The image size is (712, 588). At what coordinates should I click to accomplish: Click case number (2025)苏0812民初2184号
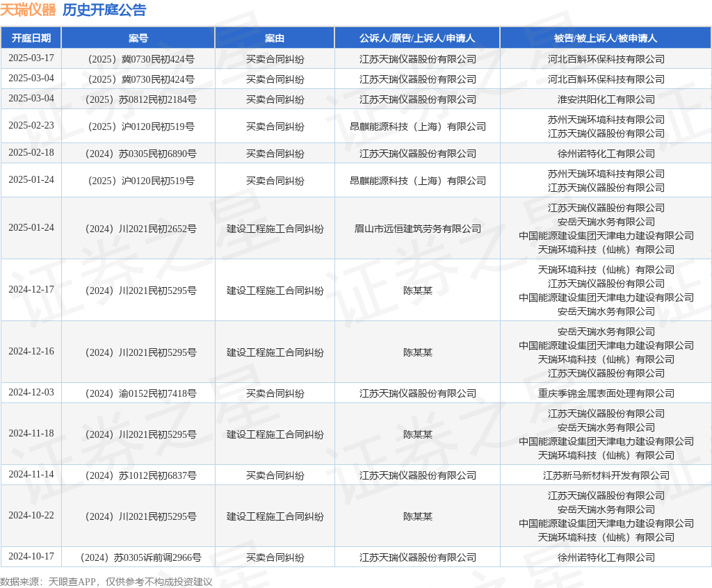140,99
